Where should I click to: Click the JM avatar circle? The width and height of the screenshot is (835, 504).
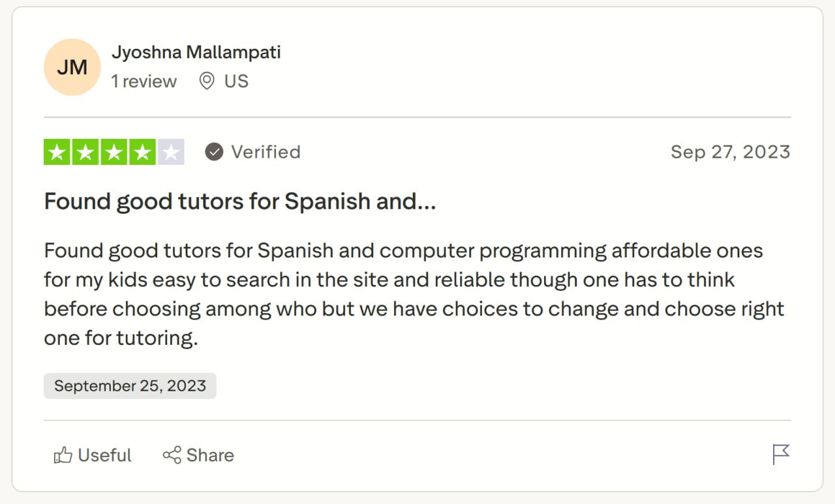click(72, 67)
